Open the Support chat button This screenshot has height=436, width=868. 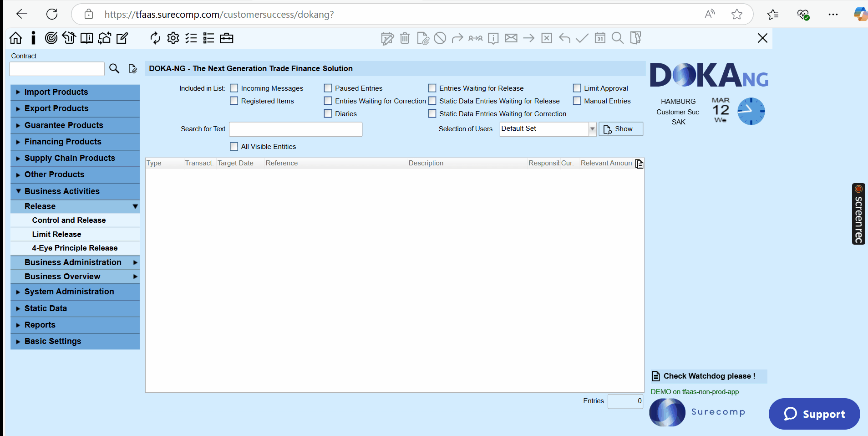pos(814,414)
